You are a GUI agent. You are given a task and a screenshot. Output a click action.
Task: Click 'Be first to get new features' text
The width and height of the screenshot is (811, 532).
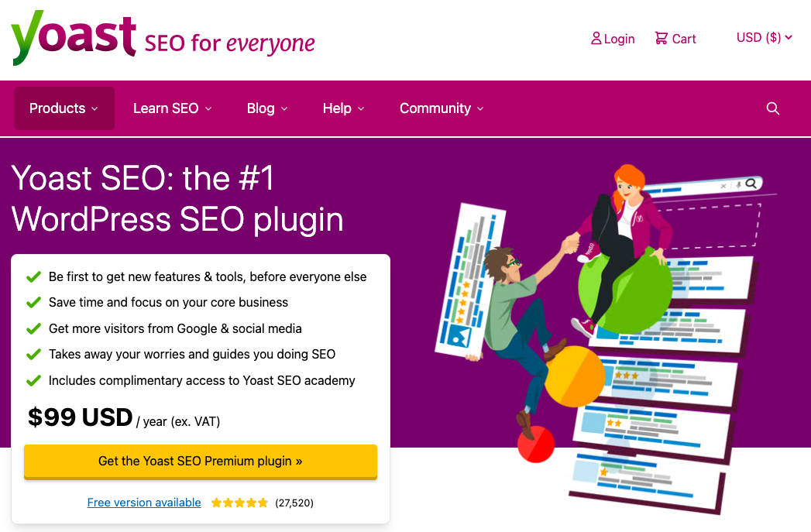coord(125,276)
